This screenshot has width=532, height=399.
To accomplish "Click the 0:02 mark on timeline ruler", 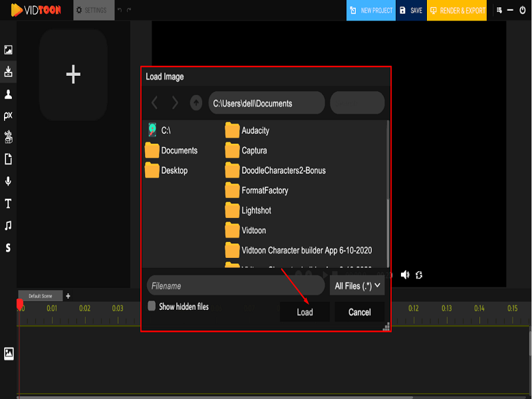I will pos(85,308).
